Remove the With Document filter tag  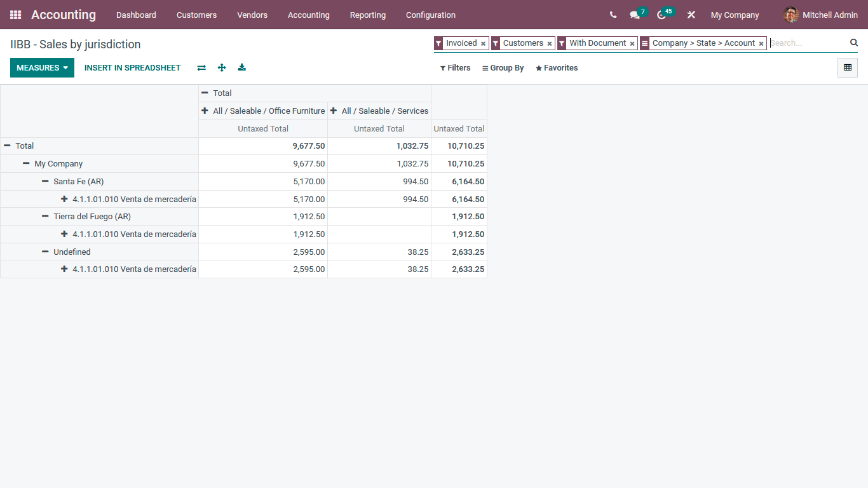[632, 44]
